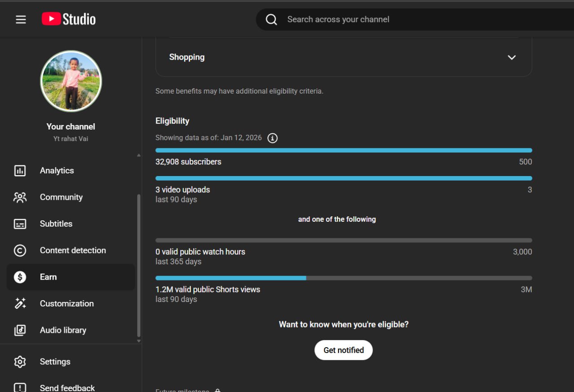This screenshot has width=574, height=392.
Task: Click the Community people icon
Action: (20, 197)
